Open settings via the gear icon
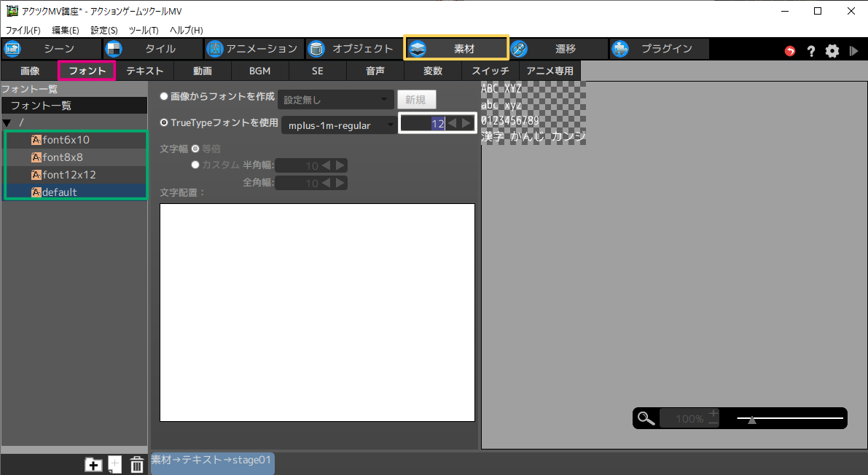This screenshot has height=475, width=868. [832, 51]
